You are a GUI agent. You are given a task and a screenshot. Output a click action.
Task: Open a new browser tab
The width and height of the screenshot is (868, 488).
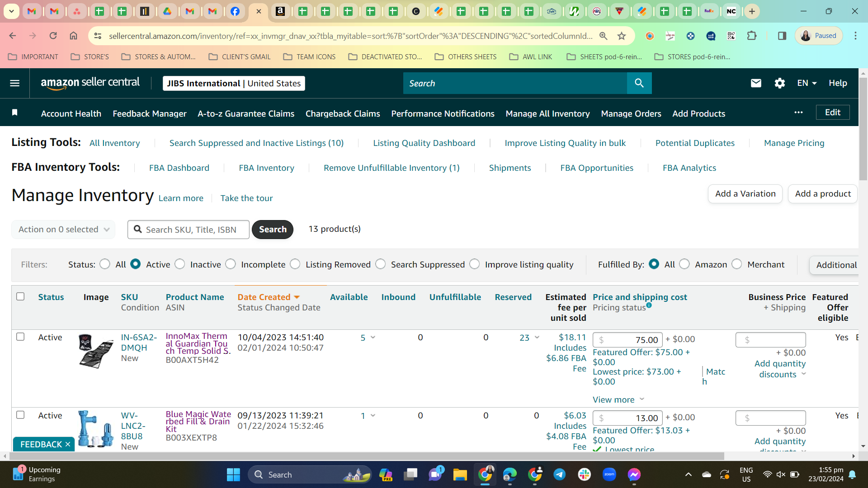pos(752,11)
